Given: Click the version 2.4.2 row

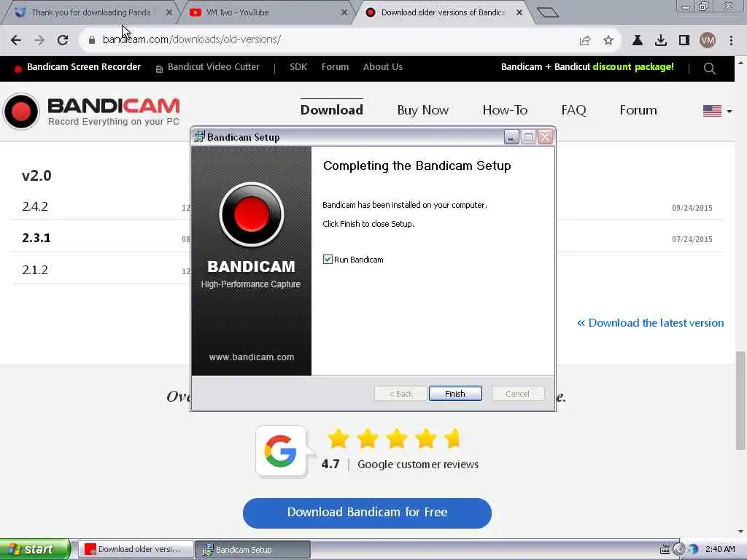Looking at the screenshot, I should (101, 206).
